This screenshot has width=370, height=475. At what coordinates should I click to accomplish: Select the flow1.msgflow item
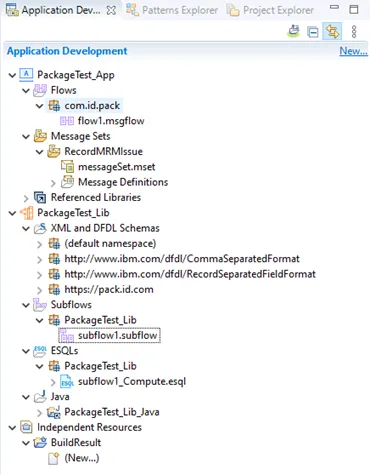(111, 121)
